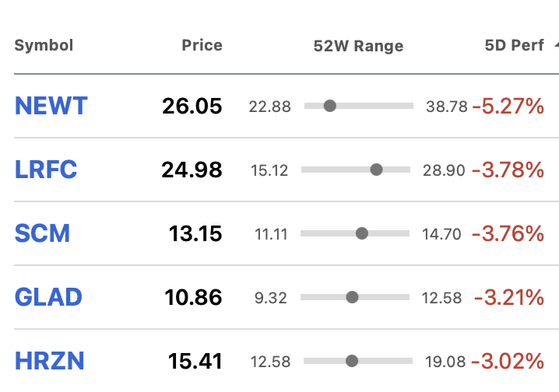Screen dimensions: 559x392
Task: Select LRFC price 24.98
Action: 192,170
